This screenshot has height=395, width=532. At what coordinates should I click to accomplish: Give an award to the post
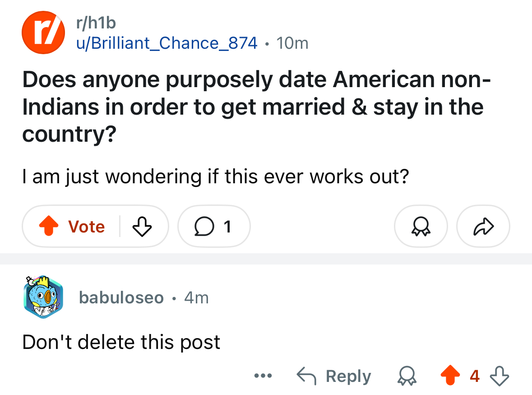[x=421, y=226]
